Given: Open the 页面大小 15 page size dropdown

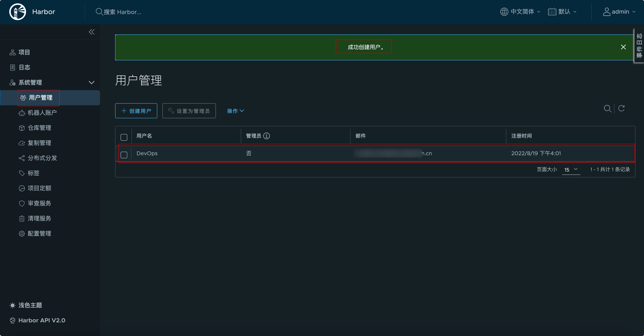Looking at the screenshot, I should point(571,170).
